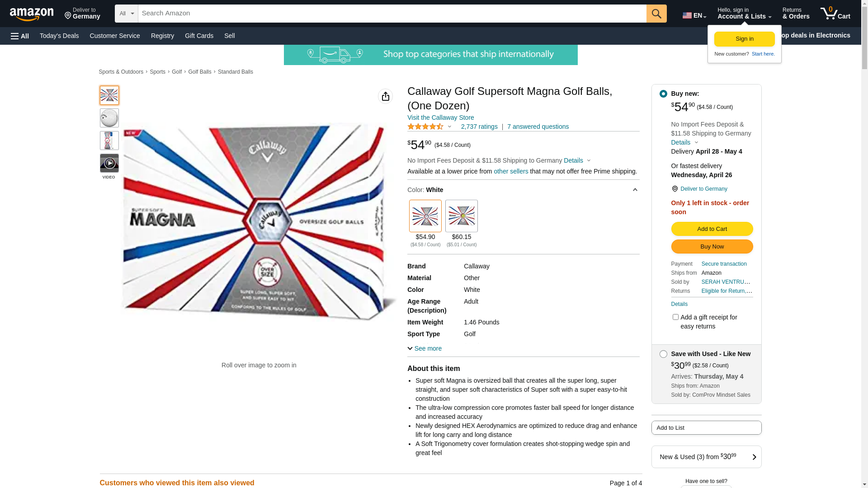This screenshot has height=488, width=868.
Task: Open Today's Deals in navigation bar
Action: pyautogui.click(x=59, y=36)
